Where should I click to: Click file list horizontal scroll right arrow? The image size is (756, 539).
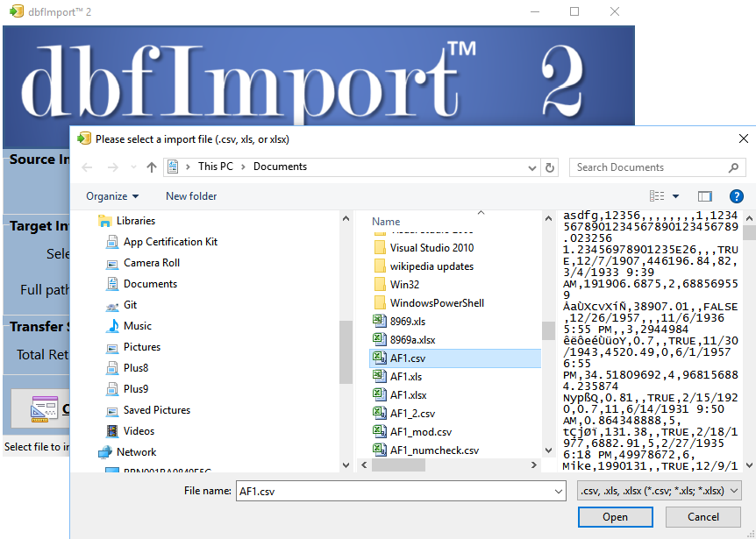(533, 465)
